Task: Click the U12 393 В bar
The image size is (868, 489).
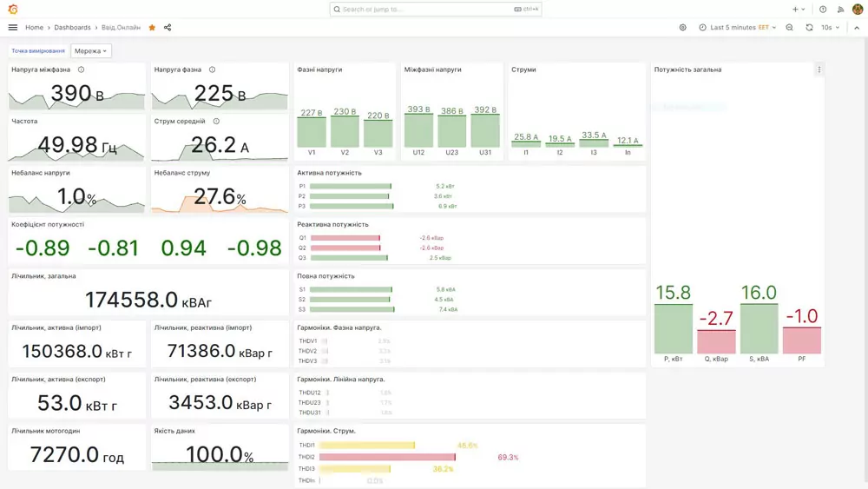Action: click(x=418, y=130)
